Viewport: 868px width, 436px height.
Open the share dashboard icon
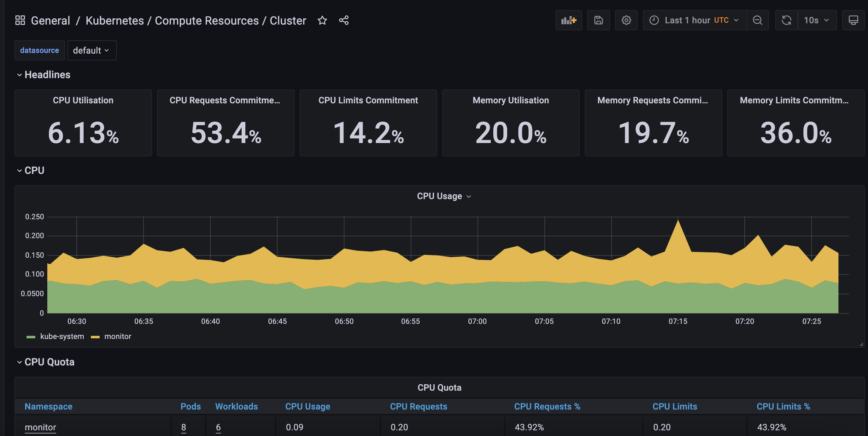(x=344, y=20)
